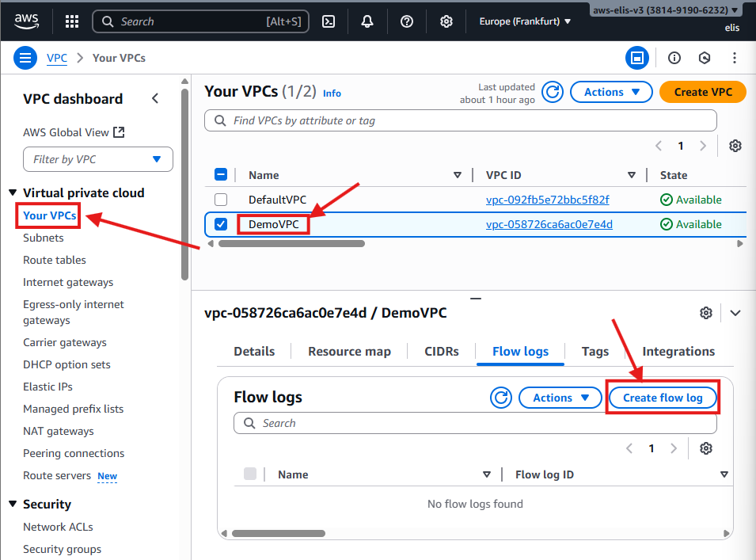Open the help question mark icon
Image resolution: width=756 pixels, height=560 pixels.
(x=407, y=21)
